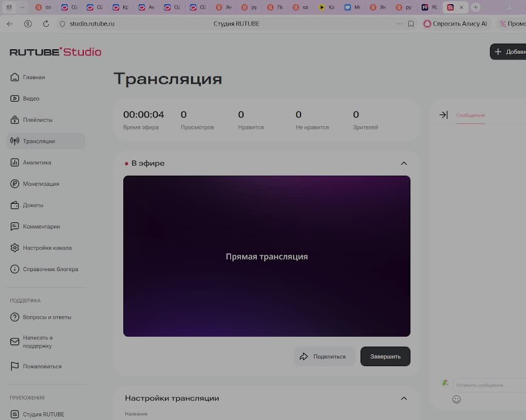Click the Yandex home icon in the toolbar

28,24
